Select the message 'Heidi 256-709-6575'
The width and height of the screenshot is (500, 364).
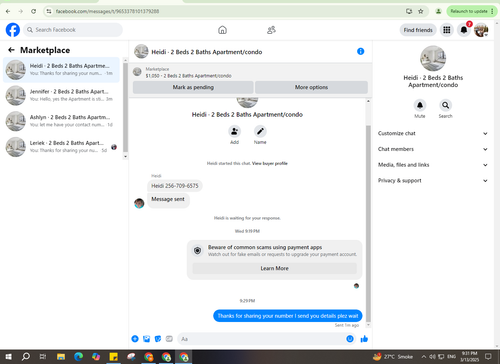pyautogui.click(x=175, y=186)
